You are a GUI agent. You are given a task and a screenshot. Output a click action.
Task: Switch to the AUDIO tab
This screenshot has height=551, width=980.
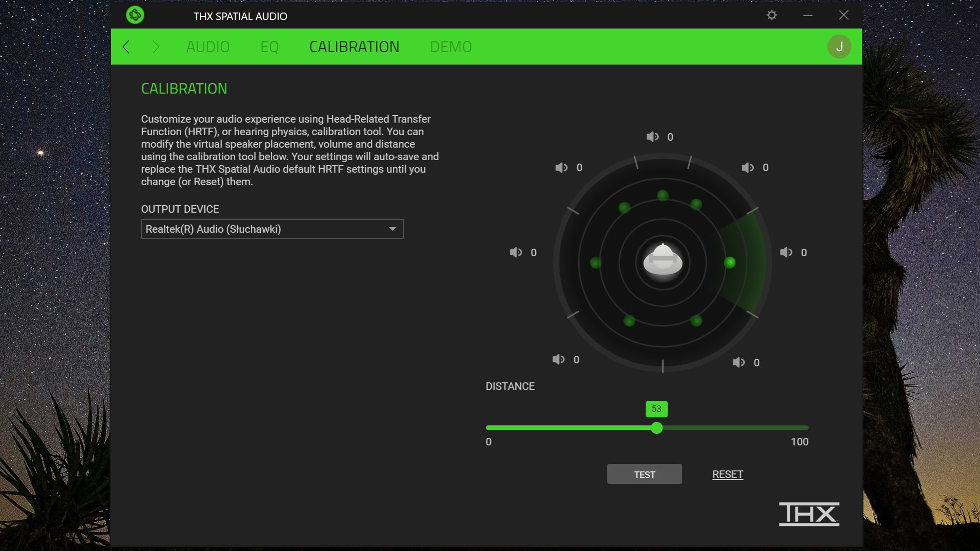point(208,47)
